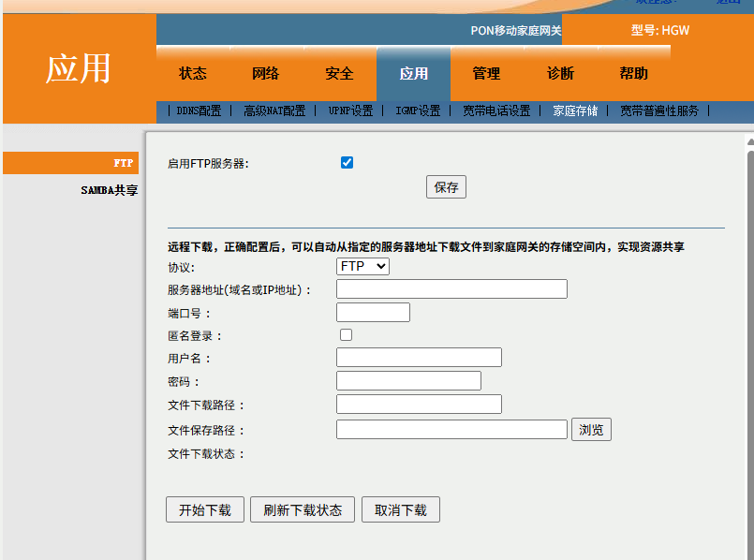Select the 管理 tab
This screenshot has width=754, height=560.
point(486,74)
